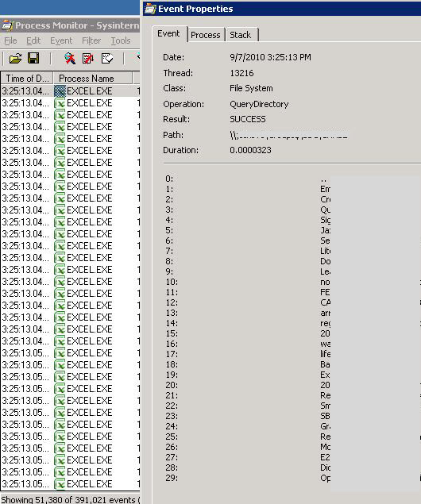Click the highlighted EXCEL.EXE row icon
The height and width of the screenshot is (504, 421).
click(x=60, y=91)
